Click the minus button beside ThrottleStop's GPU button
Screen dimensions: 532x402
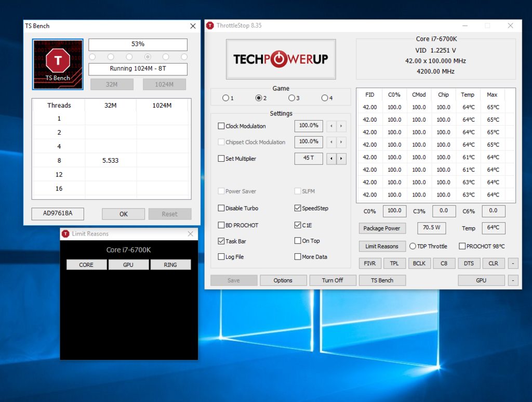513,280
